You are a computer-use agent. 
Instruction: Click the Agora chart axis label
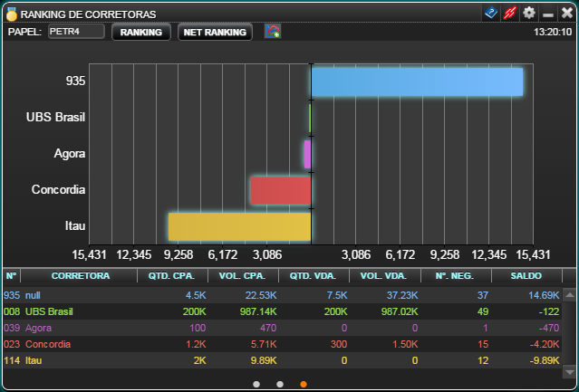[70, 153]
